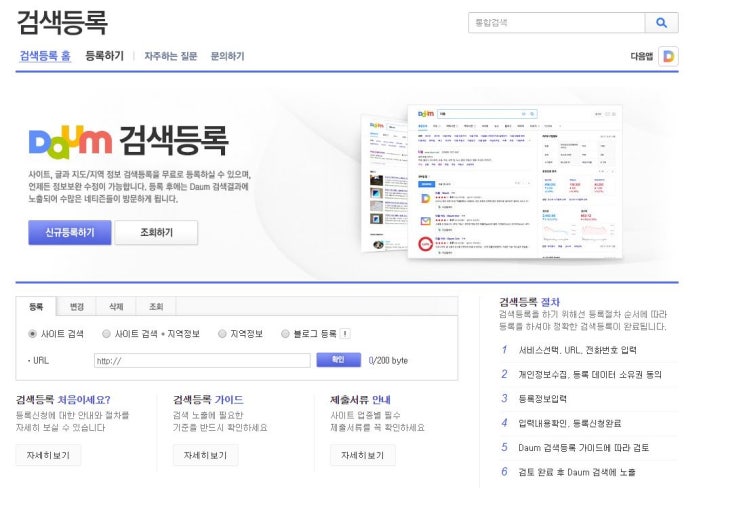Select the 사이트 검색 + 지역정보 radio option
The image size is (743, 508).
tap(106, 334)
